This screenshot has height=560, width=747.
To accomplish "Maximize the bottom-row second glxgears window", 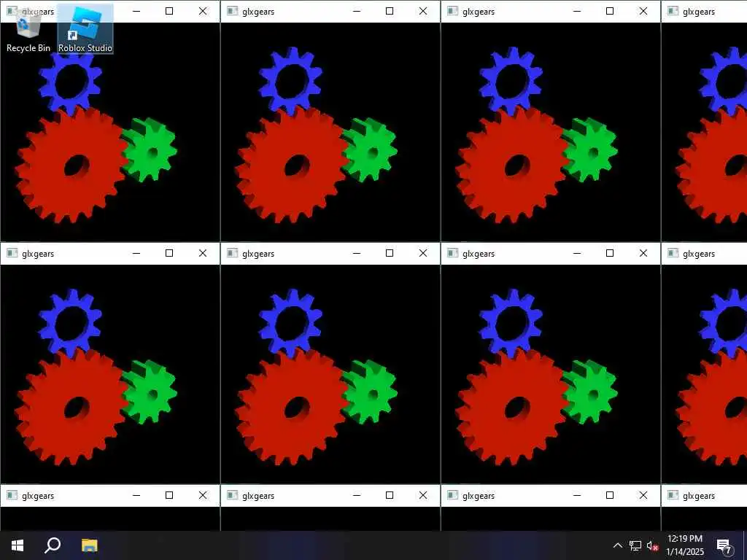I will 390,495.
